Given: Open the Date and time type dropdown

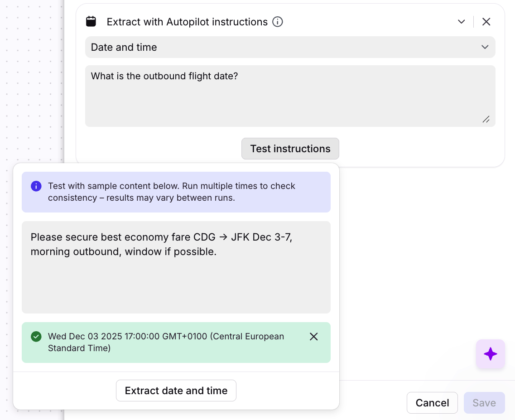Looking at the screenshot, I should [290, 47].
